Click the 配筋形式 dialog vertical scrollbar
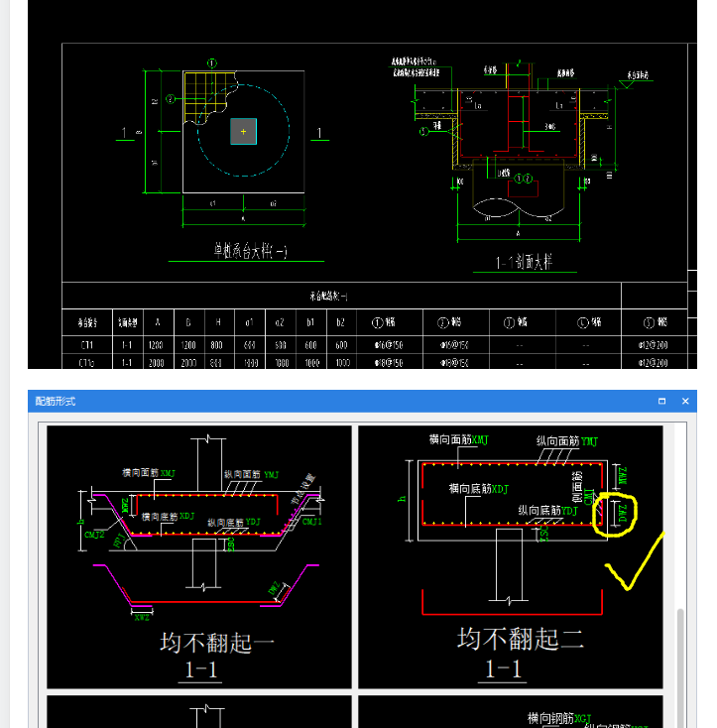717x728 pixels. point(680,667)
